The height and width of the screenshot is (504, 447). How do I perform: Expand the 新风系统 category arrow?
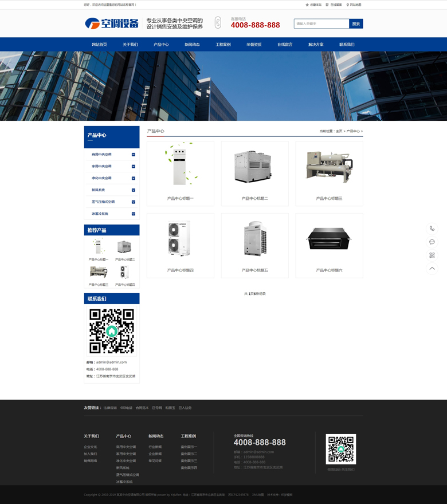(x=134, y=190)
